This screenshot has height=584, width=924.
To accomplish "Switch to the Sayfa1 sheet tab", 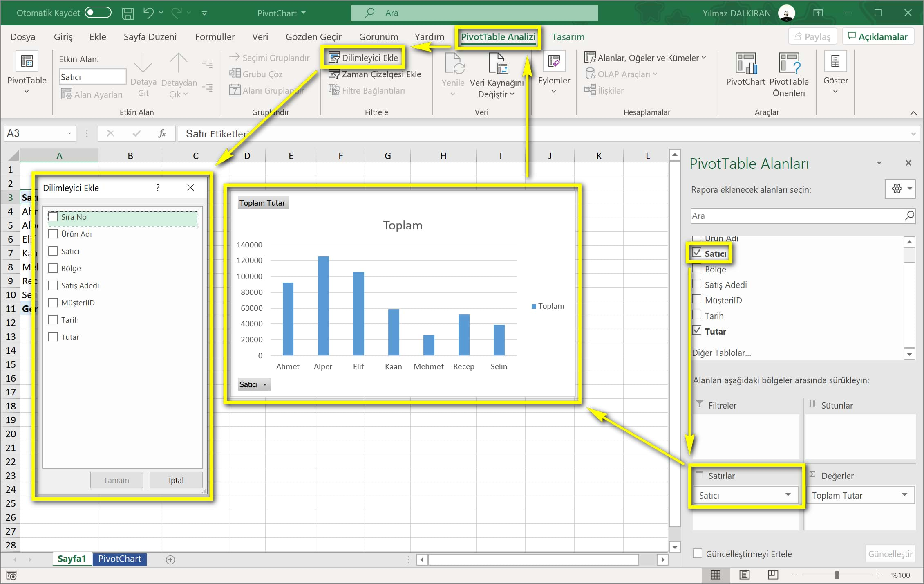I will point(72,559).
